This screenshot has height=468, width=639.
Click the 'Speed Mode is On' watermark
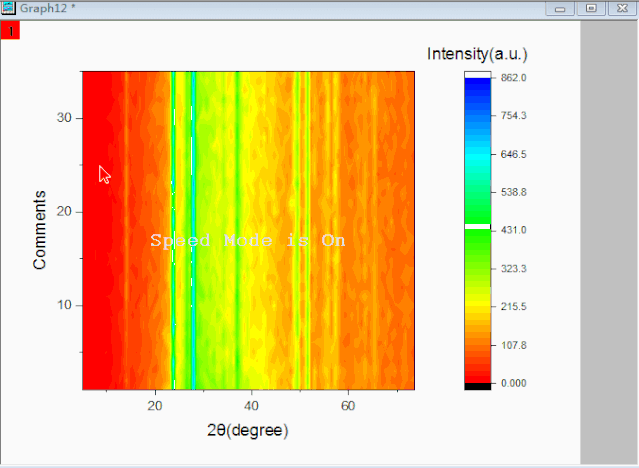pos(247,241)
